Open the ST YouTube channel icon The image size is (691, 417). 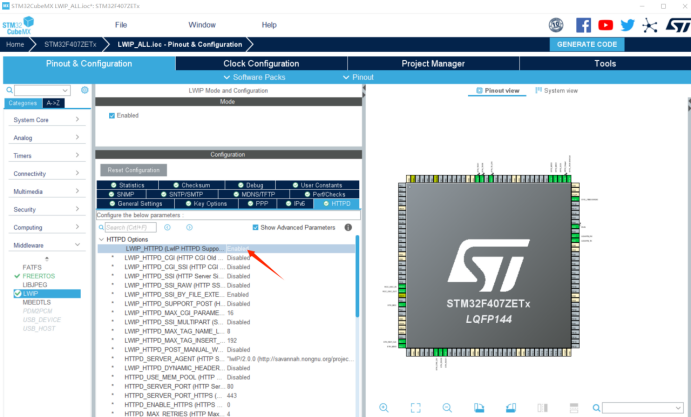(x=606, y=25)
